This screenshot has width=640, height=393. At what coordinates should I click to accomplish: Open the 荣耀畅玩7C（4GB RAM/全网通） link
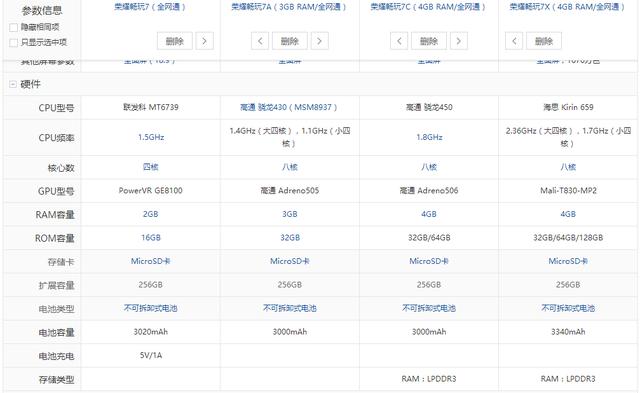pyautogui.click(x=429, y=7)
